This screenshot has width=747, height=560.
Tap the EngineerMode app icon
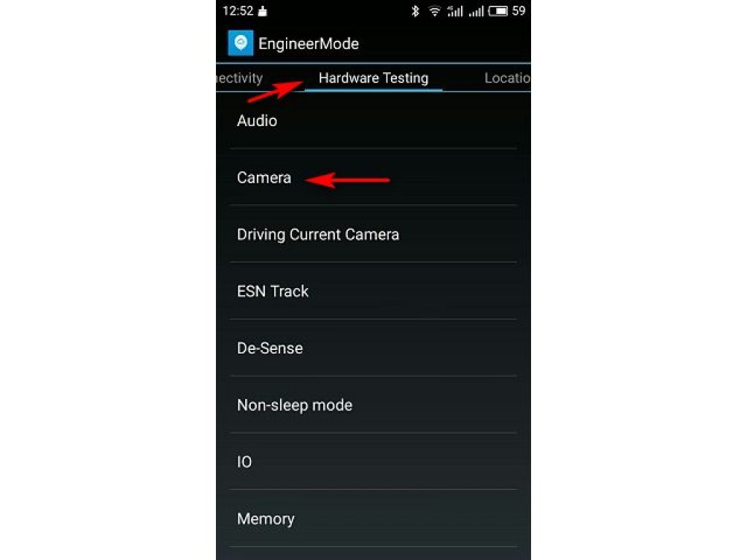click(241, 43)
